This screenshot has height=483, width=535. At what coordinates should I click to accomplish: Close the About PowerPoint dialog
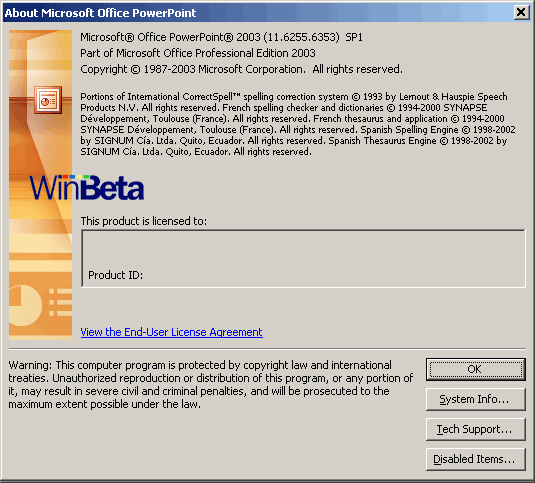pos(521,13)
